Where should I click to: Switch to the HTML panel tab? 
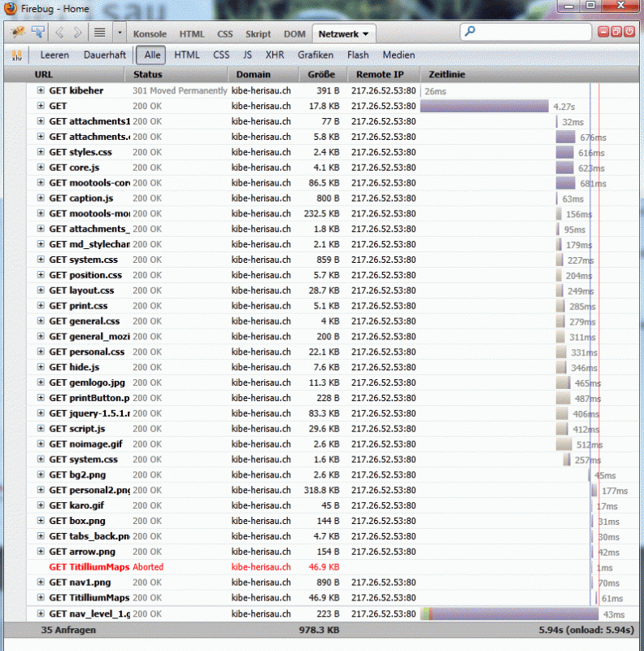pyautogui.click(x=192, y=34)
